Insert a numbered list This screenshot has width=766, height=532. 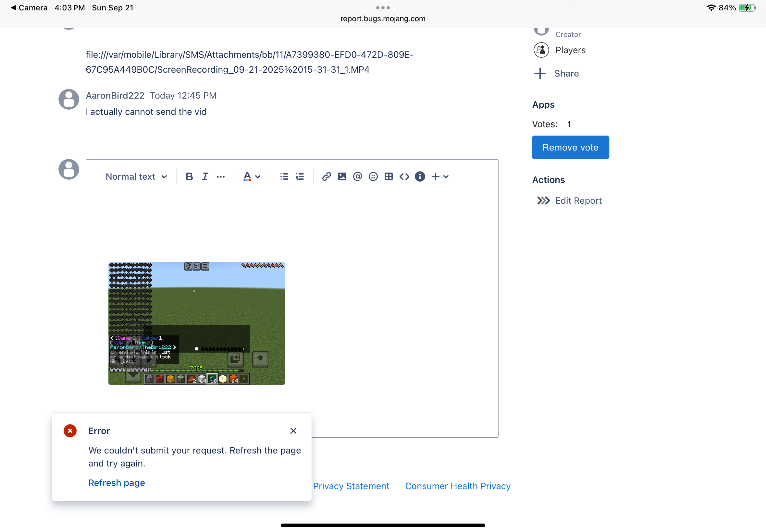click(x=300, y=177)
